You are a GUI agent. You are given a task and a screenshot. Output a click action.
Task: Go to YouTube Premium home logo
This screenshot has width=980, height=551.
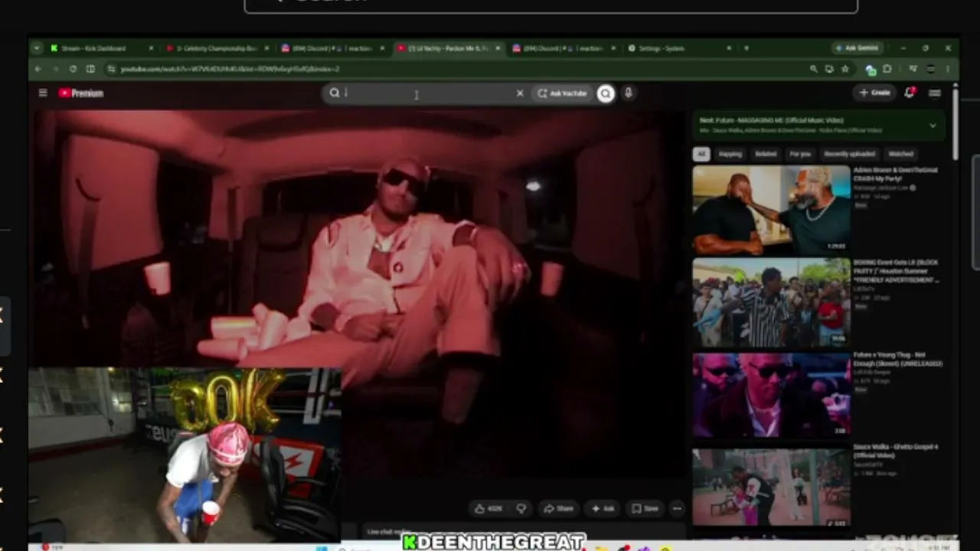pos(81,93)
